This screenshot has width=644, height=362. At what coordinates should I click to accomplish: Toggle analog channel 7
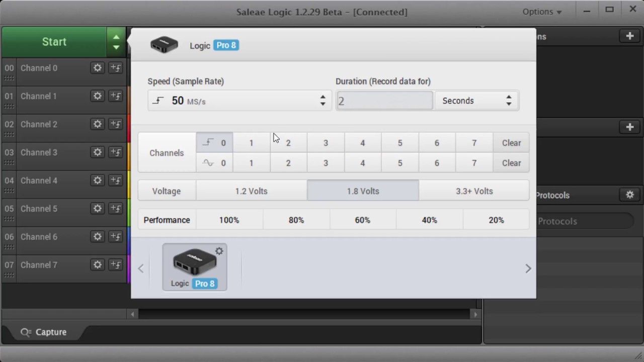(x=474, y=163)
